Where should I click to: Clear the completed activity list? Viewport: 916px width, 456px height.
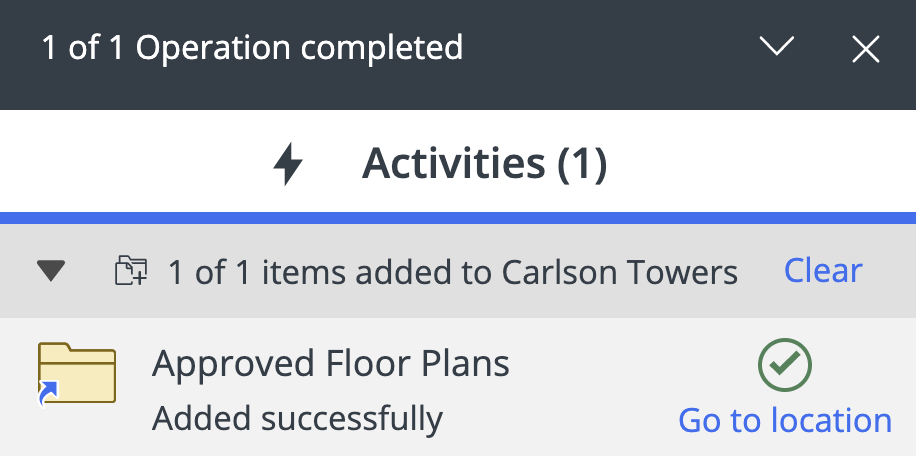tap(823, 271)
